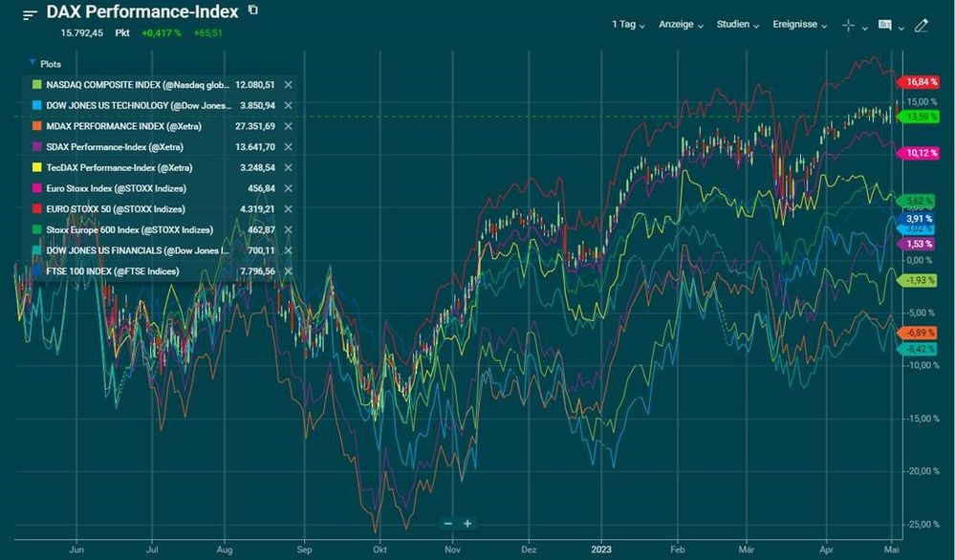Expand the crosshair options dropdown arrow
This screenshot has width=955, height=560.
[865, 28]
